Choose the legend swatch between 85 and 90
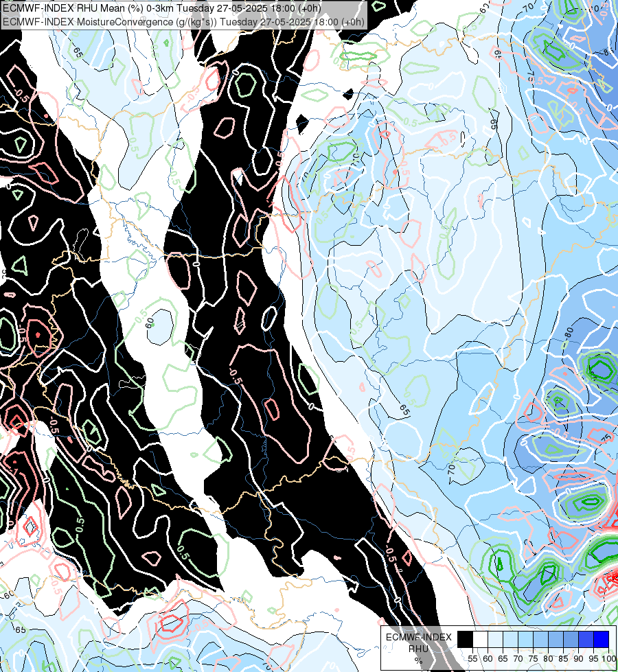The image size is (618, 672). tap(571, 640)
